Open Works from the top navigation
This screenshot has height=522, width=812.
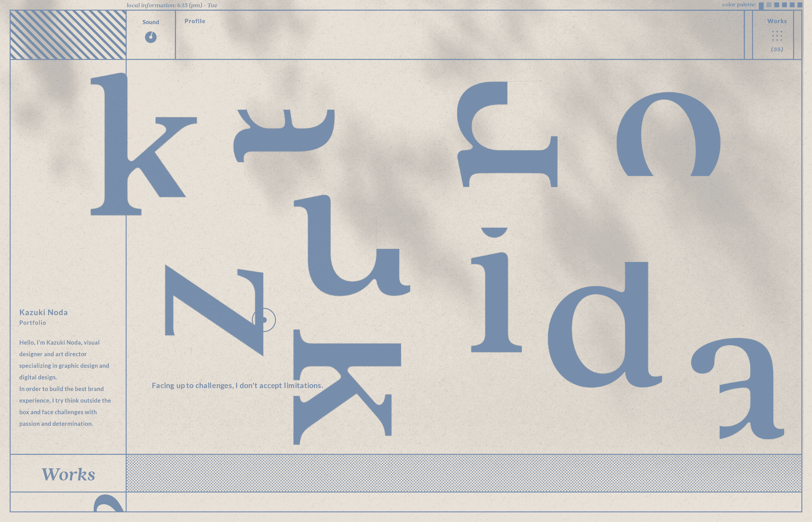[x=777, y=21]
